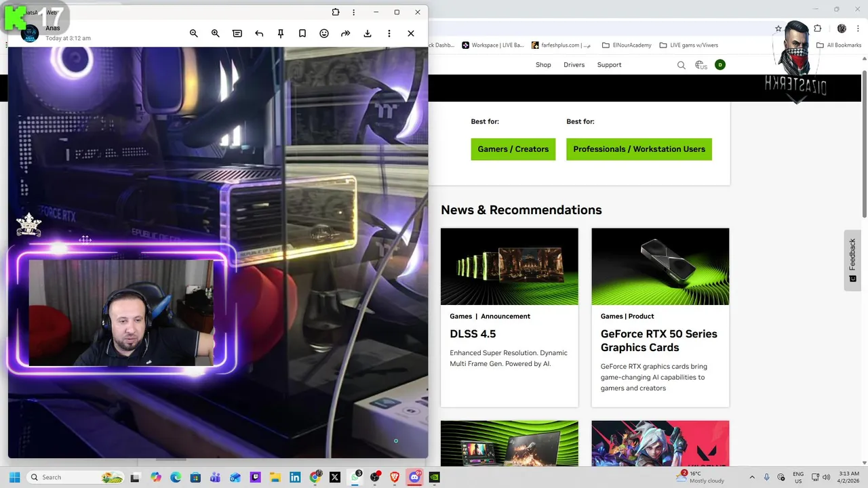Image resolution: width=868 pixels, height=488 pixels.
Task: Open All Bookmarks folder
Action: point(839,45)
